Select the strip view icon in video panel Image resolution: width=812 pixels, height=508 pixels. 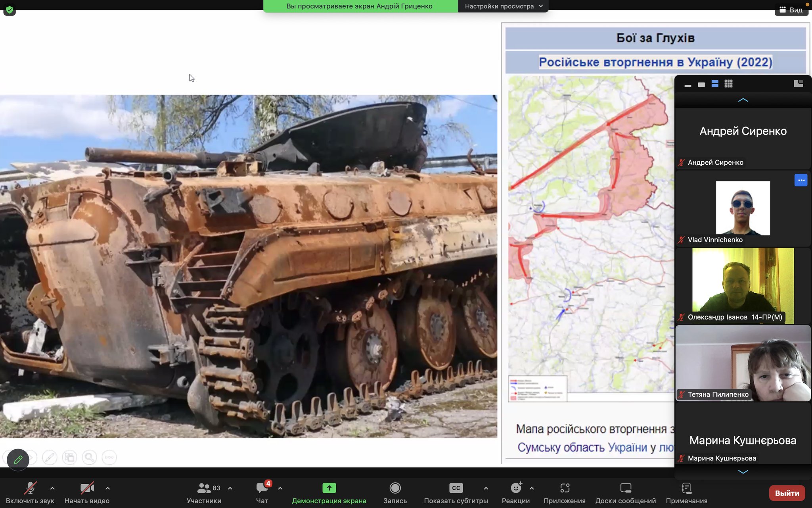pos(715,84)
